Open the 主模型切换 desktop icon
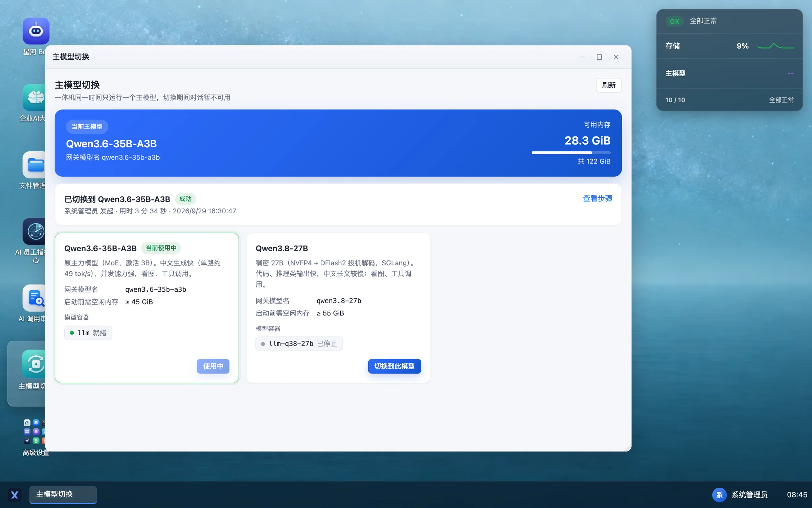 33,364
